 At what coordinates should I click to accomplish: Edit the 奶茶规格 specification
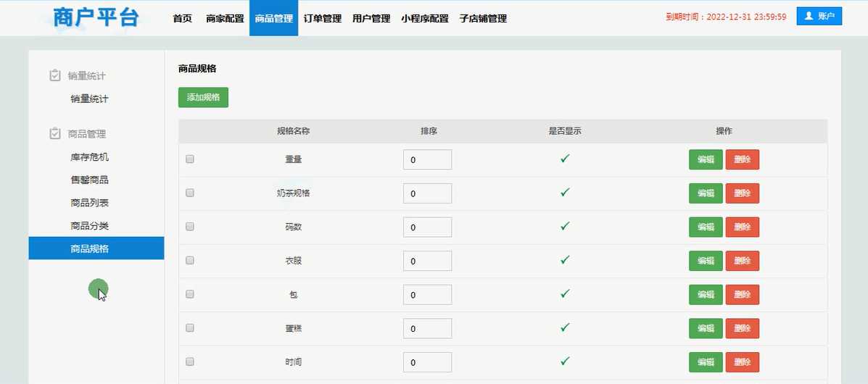point(705,193)
